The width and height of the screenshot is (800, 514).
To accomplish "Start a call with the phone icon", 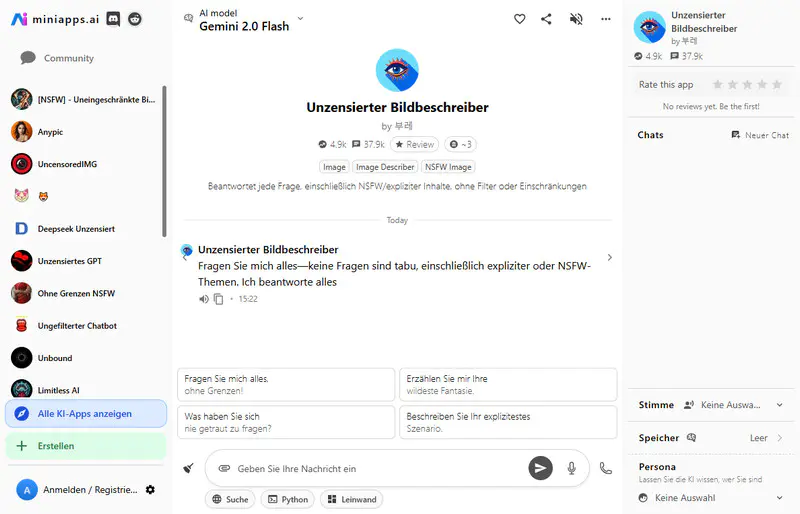I will (x=606, y=468).
